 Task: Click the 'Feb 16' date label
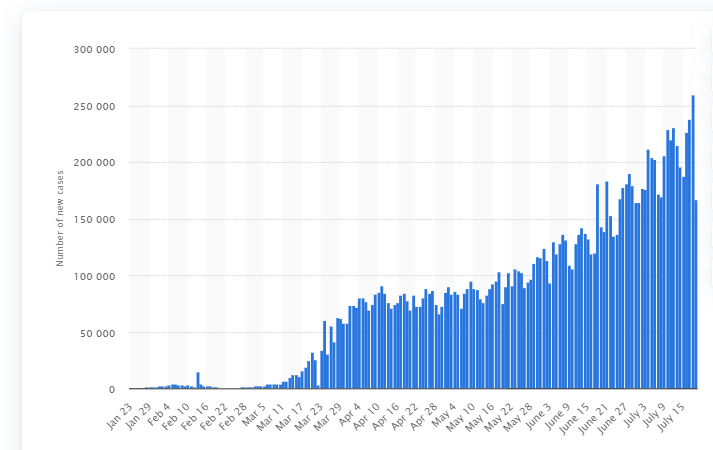pyautogui.click(x=196, y=416)
